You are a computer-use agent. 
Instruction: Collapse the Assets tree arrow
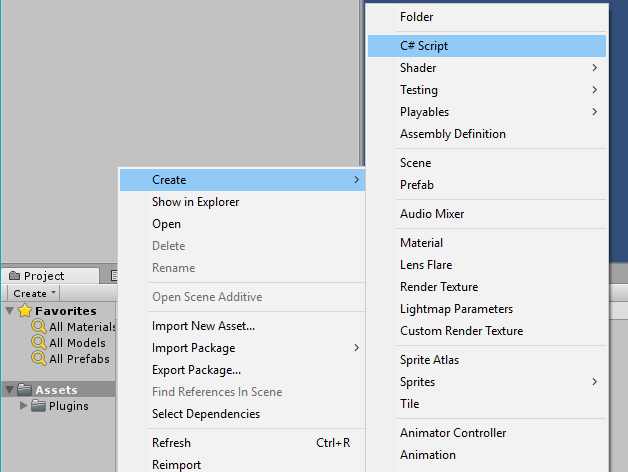(x=10, y=390)
